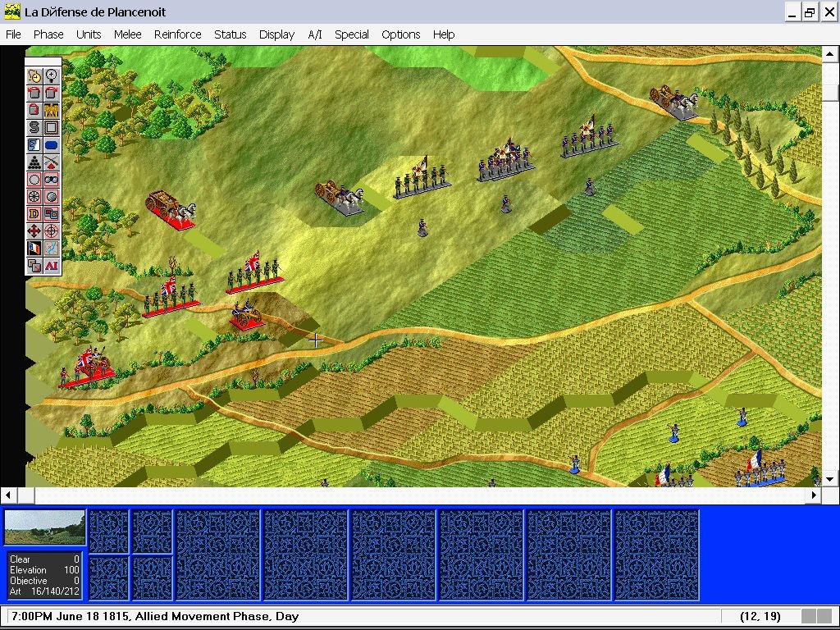
Task: Click the magnifying glass zoom icon
Action: [x=52, y=75]
